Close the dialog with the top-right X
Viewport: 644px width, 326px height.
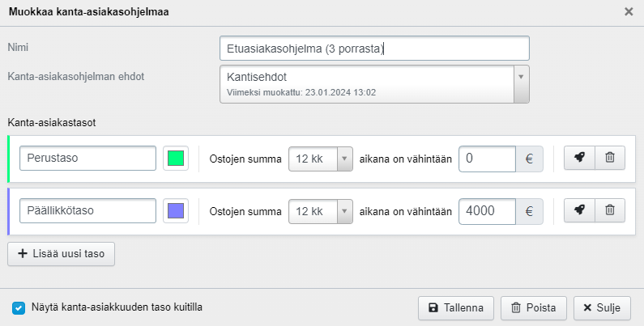pos(629,12)
